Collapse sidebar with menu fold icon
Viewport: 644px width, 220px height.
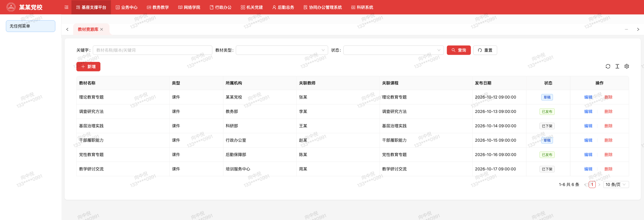[66, 7]
